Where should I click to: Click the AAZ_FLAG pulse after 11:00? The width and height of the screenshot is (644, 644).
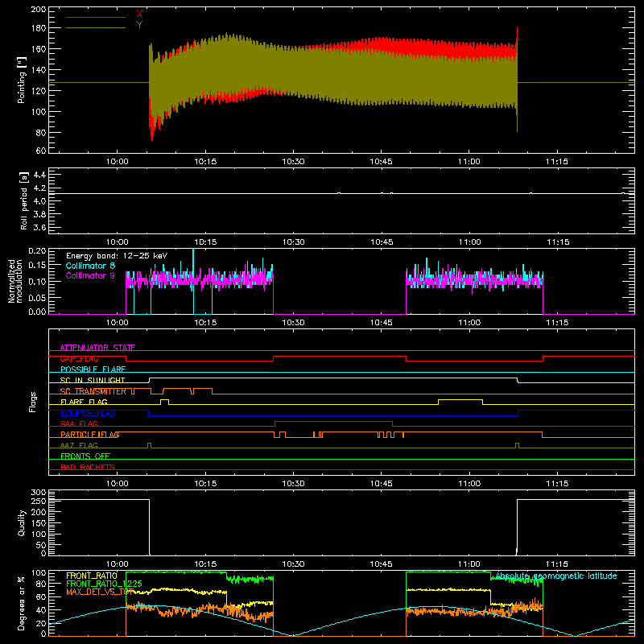click(517, 444)
